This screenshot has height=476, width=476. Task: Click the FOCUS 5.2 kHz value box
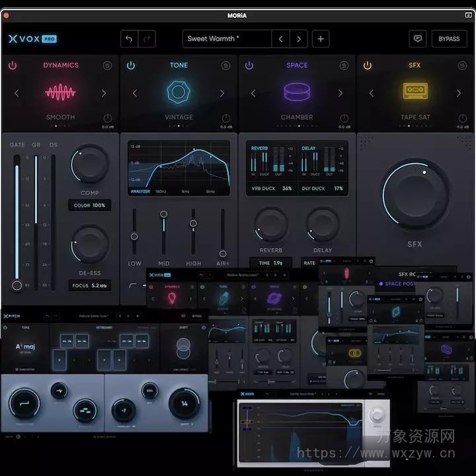point(89,286)
